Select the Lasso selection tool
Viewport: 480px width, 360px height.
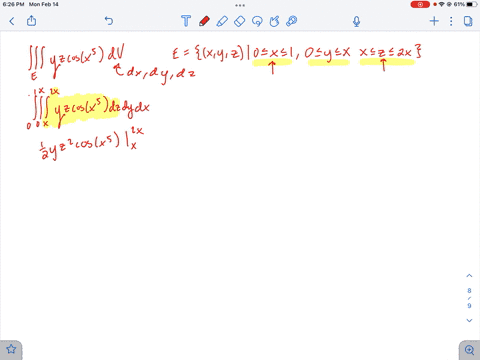(257, 21)
